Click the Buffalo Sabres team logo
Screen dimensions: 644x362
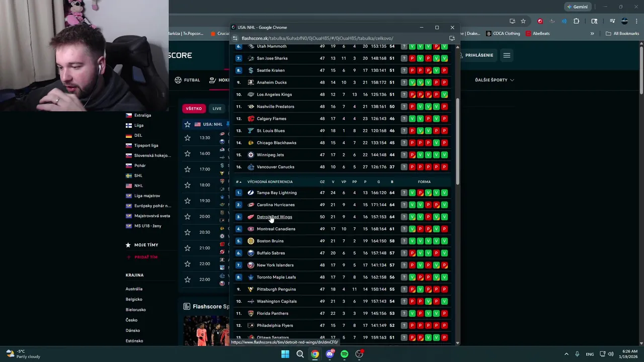(x=251, y=253)
